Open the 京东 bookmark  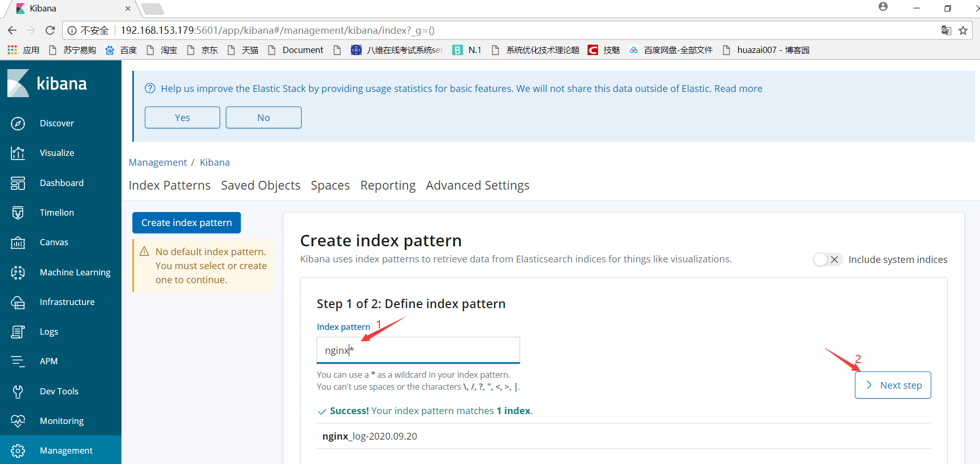click(202, 50)
